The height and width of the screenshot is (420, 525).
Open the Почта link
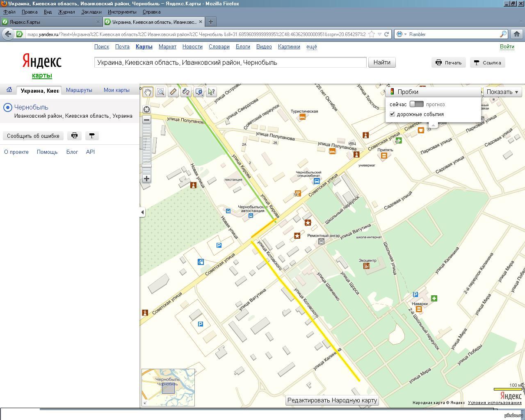pos(122,46)
